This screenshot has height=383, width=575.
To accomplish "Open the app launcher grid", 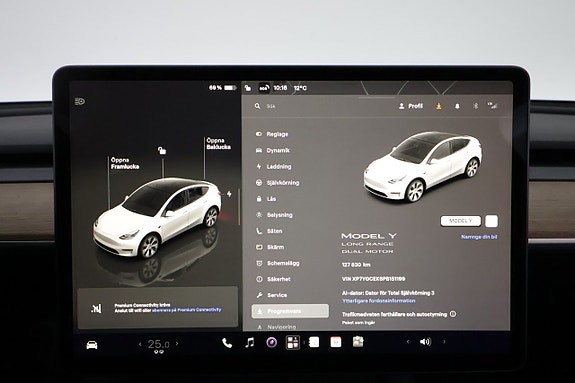I will tap(293, 342).
